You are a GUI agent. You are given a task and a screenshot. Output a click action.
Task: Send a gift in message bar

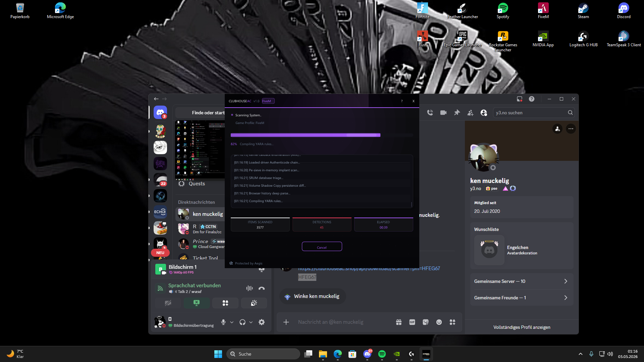coord(399,322)
